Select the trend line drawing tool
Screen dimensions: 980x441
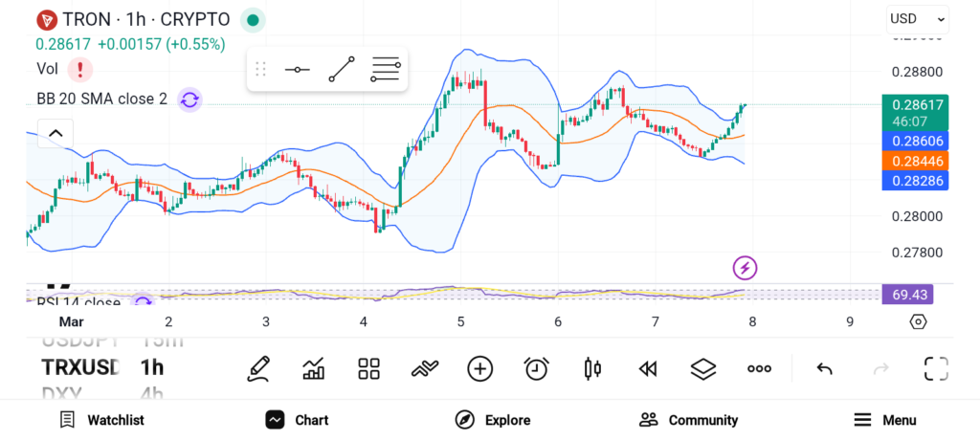(x=341, y=70)
